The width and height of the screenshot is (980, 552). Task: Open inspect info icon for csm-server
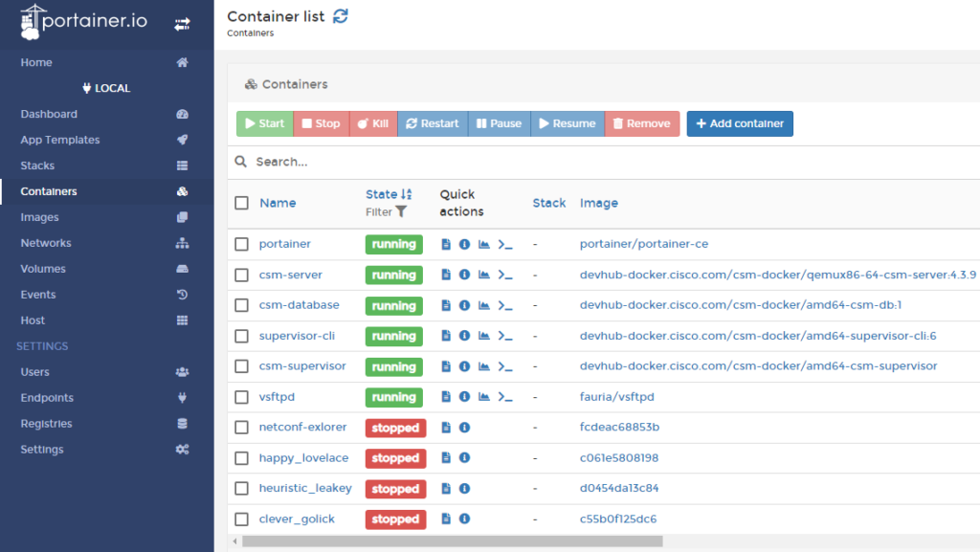tap(464, 276)
